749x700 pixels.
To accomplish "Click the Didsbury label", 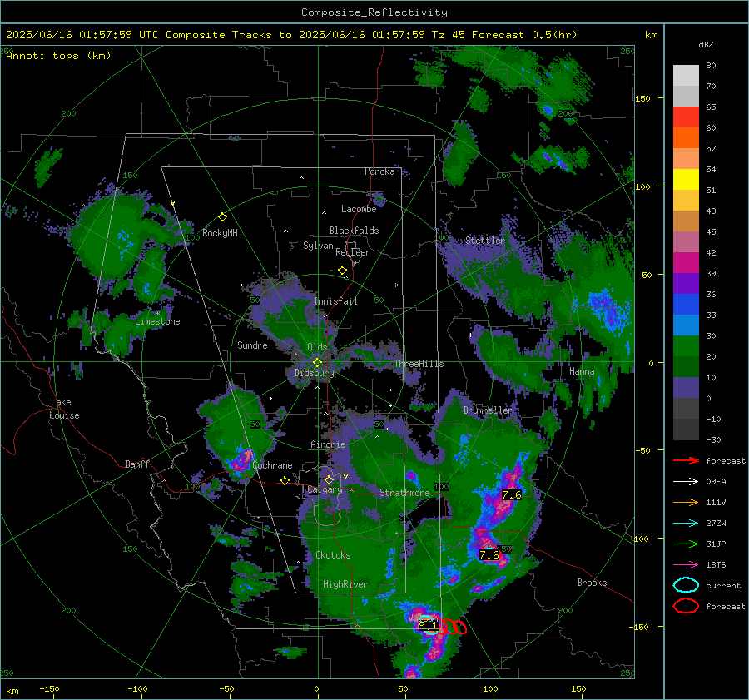I will [x=314, y=373].
